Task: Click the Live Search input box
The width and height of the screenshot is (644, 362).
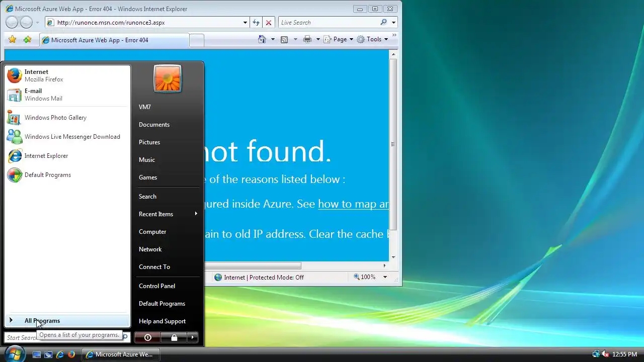Action: pyautogui.click(x=329, y=22)
